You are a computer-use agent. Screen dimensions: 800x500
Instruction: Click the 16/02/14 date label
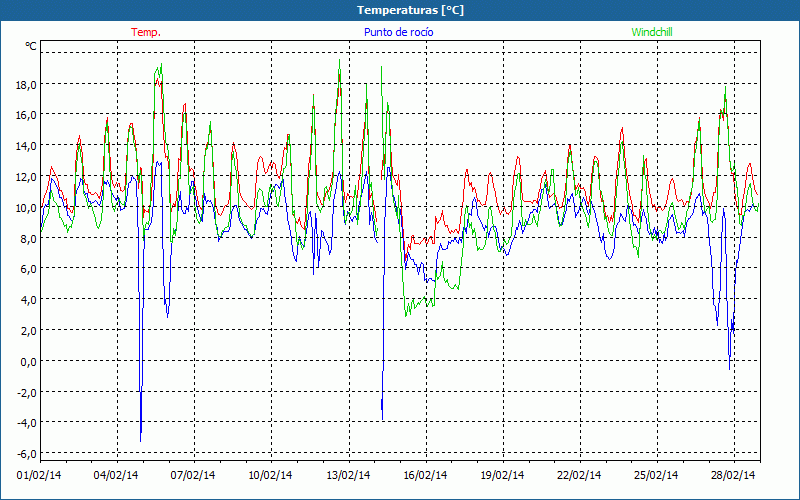pyautogui.click(x=425, y=476)
